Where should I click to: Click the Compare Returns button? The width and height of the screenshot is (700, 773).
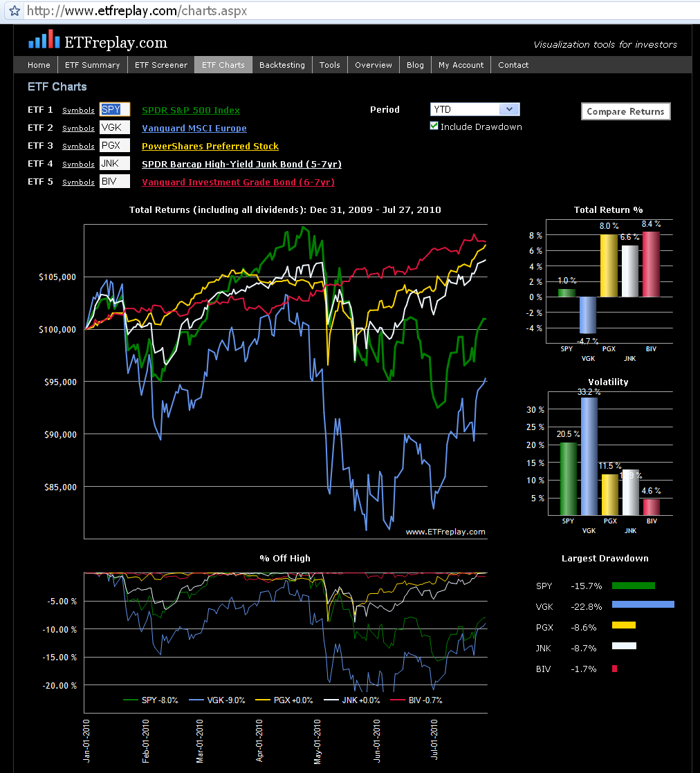tap(625, 111)
